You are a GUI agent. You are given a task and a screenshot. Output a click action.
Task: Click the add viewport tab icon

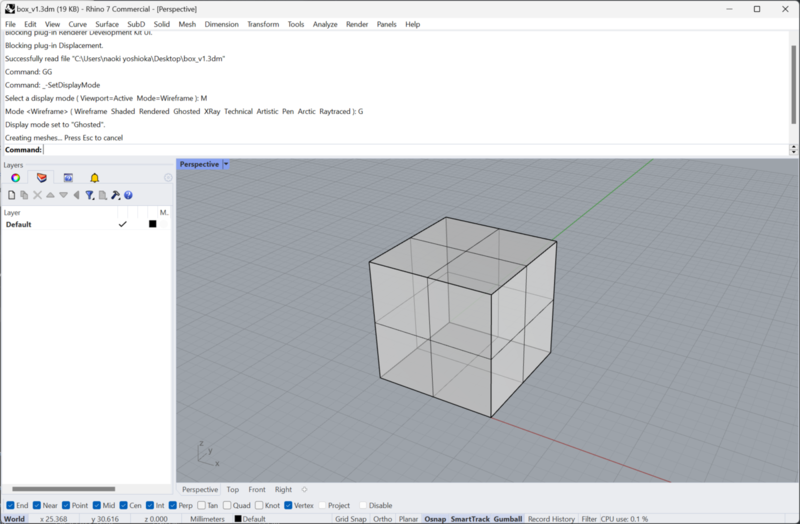305,489
